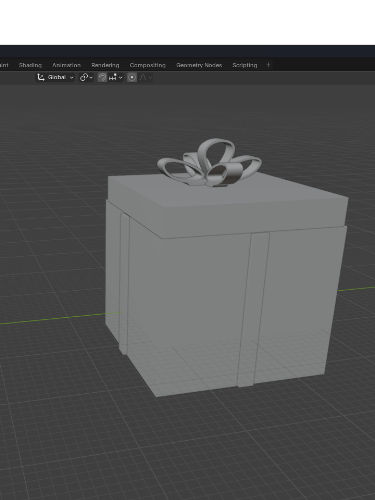Select the ribbon bow on the gift box

(x=209, y=162)
